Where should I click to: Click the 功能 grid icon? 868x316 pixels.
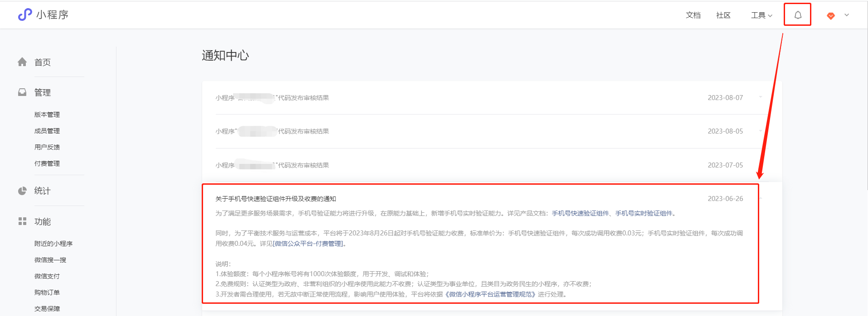click(22, 221)
